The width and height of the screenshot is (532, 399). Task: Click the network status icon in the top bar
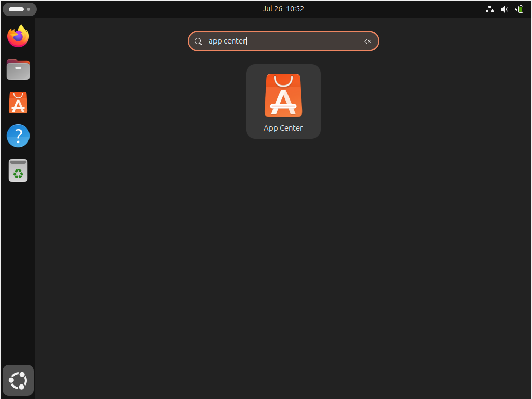[489, 9]
